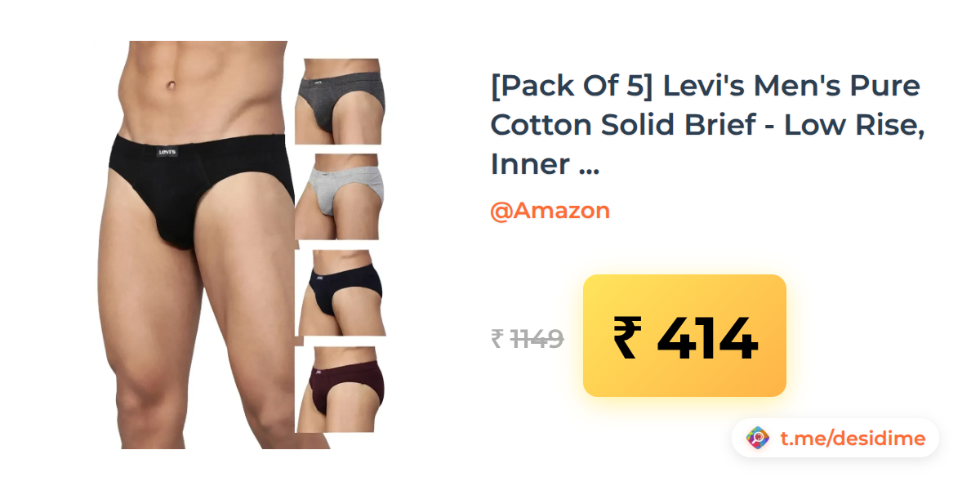Click the yellow ₹ 414 price badge

click(684, 336)
